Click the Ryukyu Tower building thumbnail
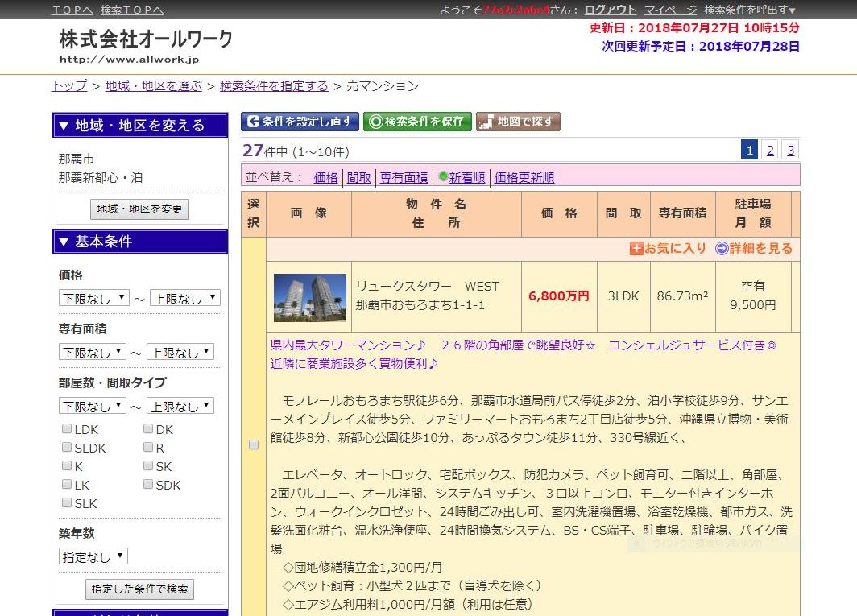Viewport: 857px width, 616px height. pyautogui.click(x=310, y=297)
